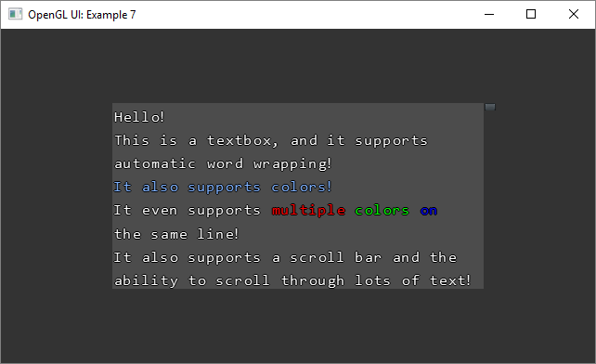Viewport: 596px width, 364px height.
Task: Minimize the OpenGL UI window
Action: point(489,15)
